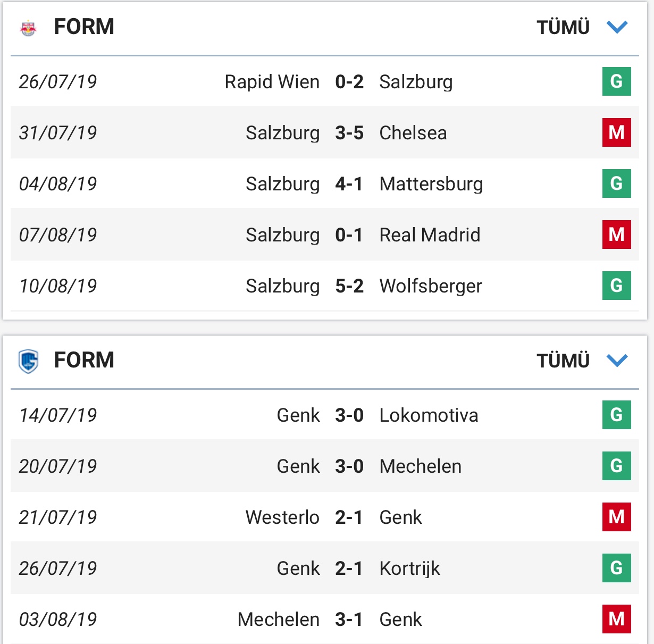This screenshot has height=644, width=654.
Task: Open the Rapid Wien team name link
Action: [x=272, y=82]
